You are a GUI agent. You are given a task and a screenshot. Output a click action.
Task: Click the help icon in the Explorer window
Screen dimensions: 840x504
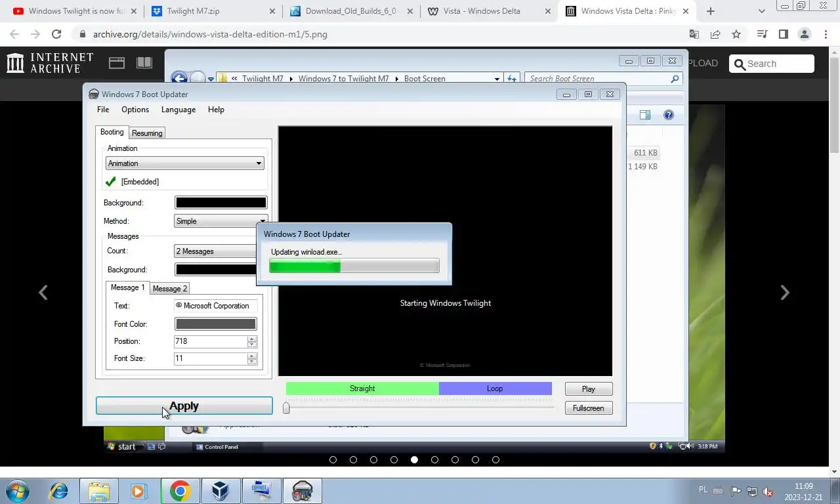(669, 115)
